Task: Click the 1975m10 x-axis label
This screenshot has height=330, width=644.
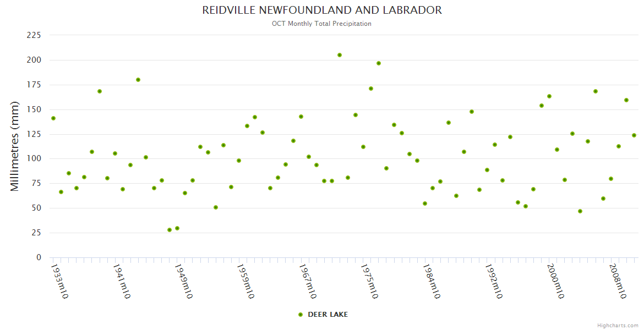Action: (x=369, y=282)
